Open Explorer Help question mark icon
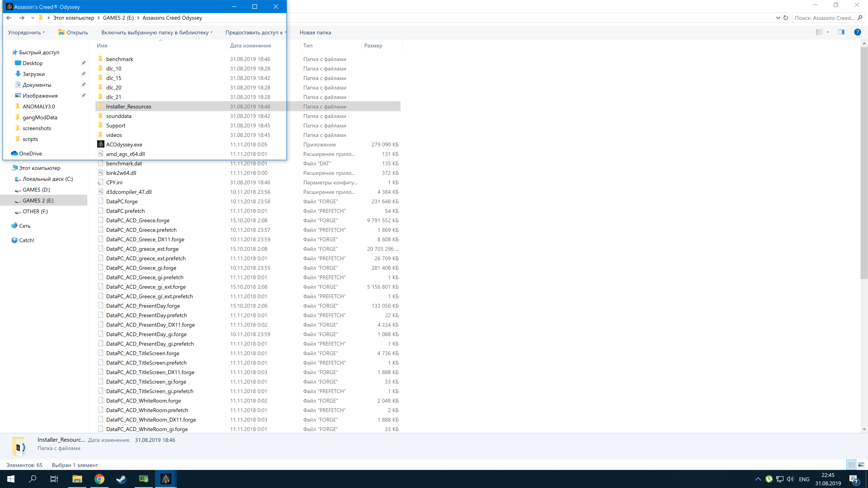 (x=857, y=32)
